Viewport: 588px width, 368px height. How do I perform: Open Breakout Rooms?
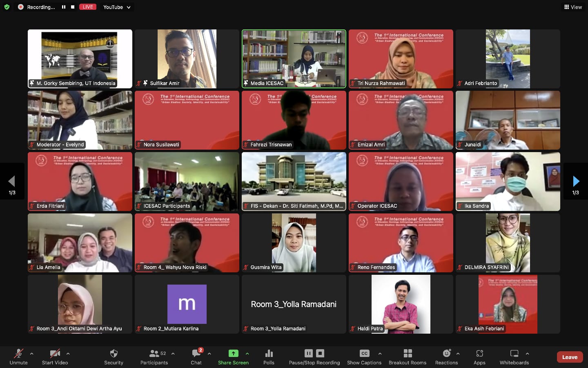(407, 357)
